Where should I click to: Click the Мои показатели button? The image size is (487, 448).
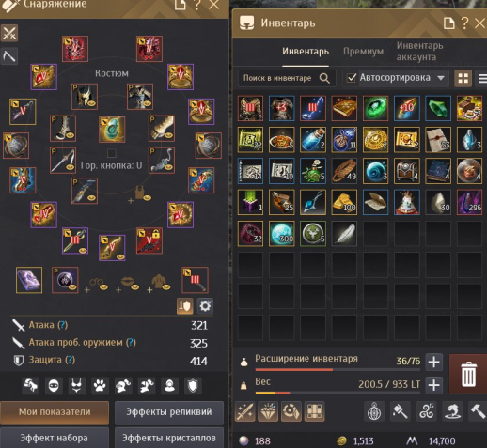(x=55, y=411)
